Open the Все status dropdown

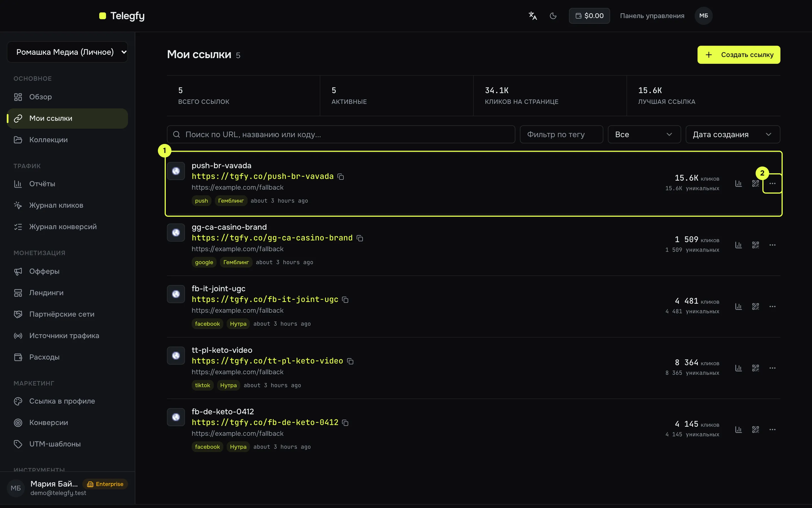tap(644, 134)
